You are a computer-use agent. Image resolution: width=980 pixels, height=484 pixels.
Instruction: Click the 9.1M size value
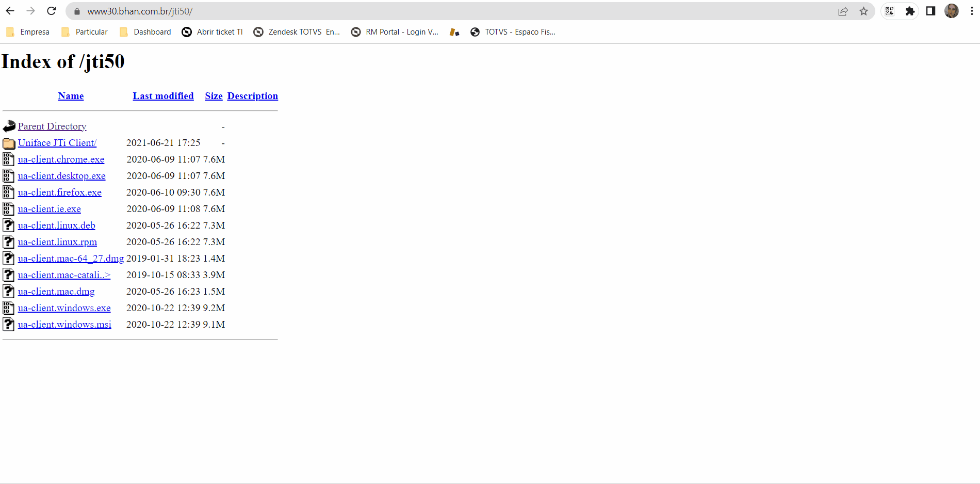coord(214,325)
